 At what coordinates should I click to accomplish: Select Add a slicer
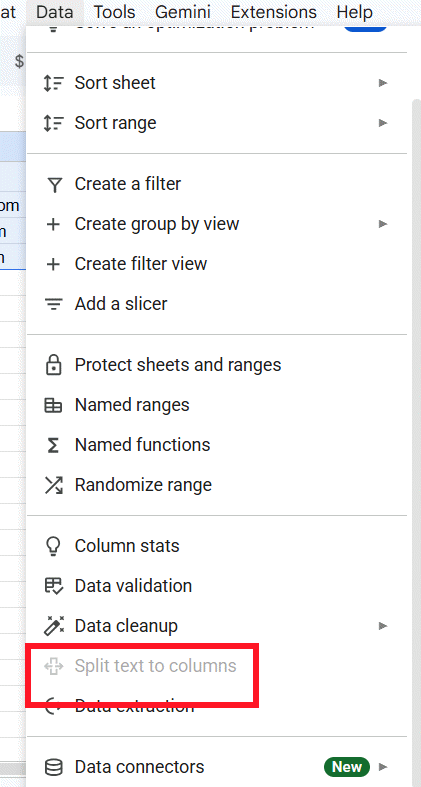tap(219, 304)
